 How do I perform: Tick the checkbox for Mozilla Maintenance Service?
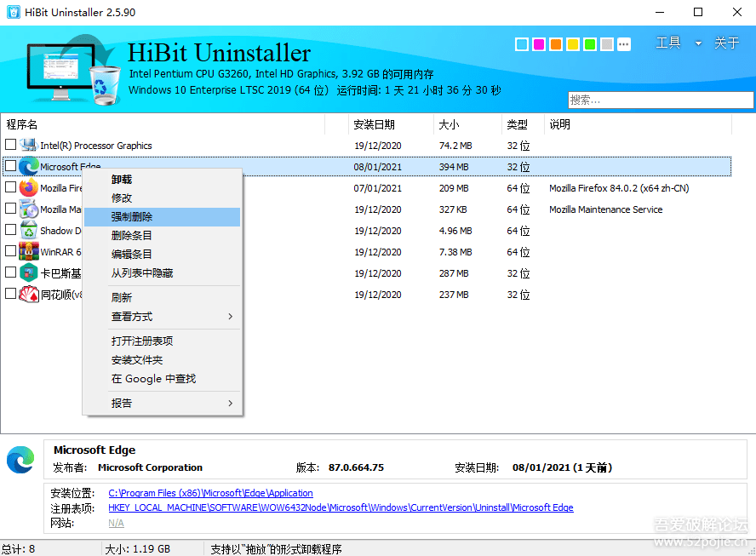(10, 209)
